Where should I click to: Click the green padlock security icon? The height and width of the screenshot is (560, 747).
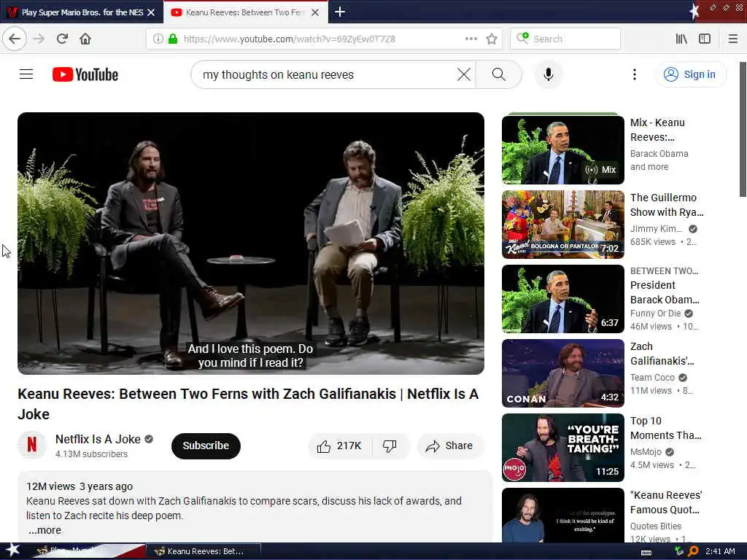point(173,39)
